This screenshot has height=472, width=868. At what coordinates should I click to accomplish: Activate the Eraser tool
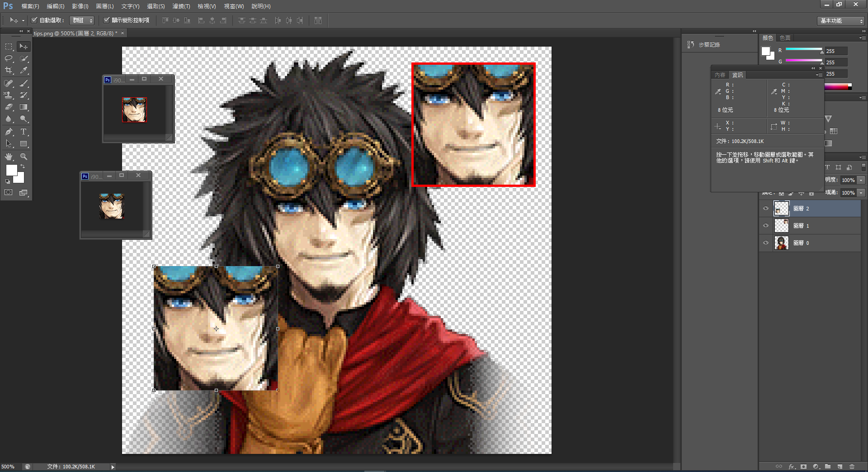pos(9,107)
